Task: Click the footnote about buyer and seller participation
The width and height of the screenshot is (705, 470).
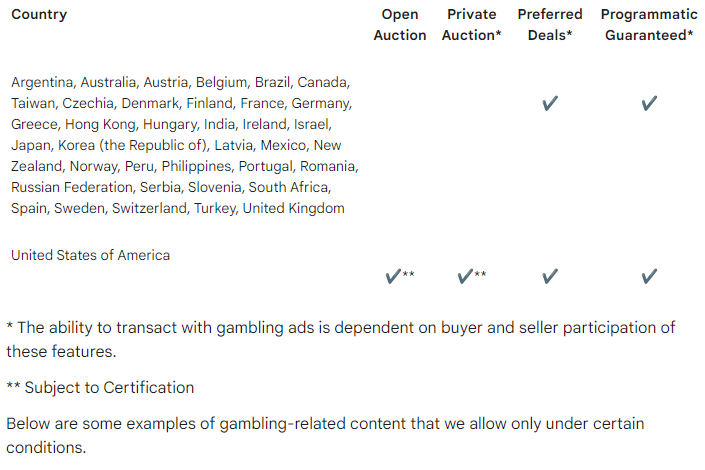Action: point(340,339)
